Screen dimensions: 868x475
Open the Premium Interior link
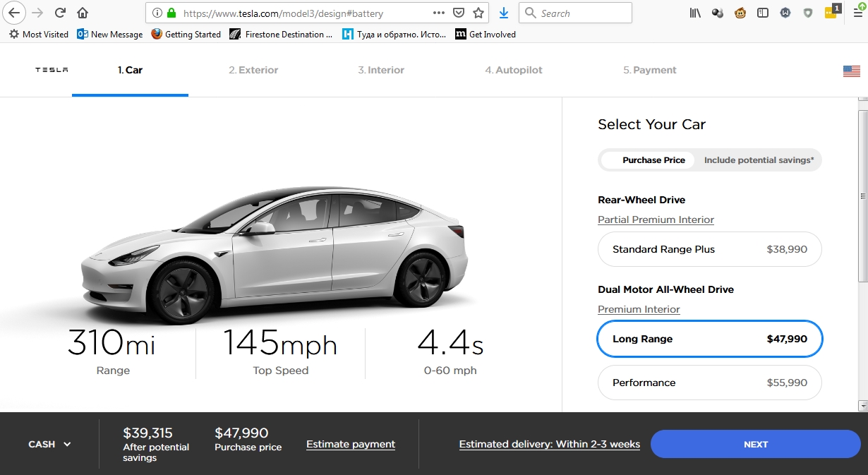[x=639, y=309]
